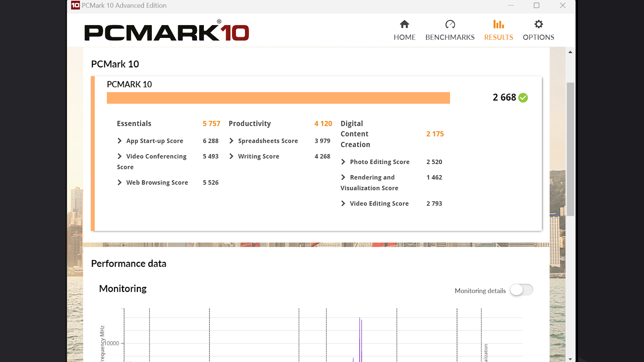Expand the App Start-up Score row
This screenshot has height=362, width=644.
pyautogui.click(x=120, y=141)
